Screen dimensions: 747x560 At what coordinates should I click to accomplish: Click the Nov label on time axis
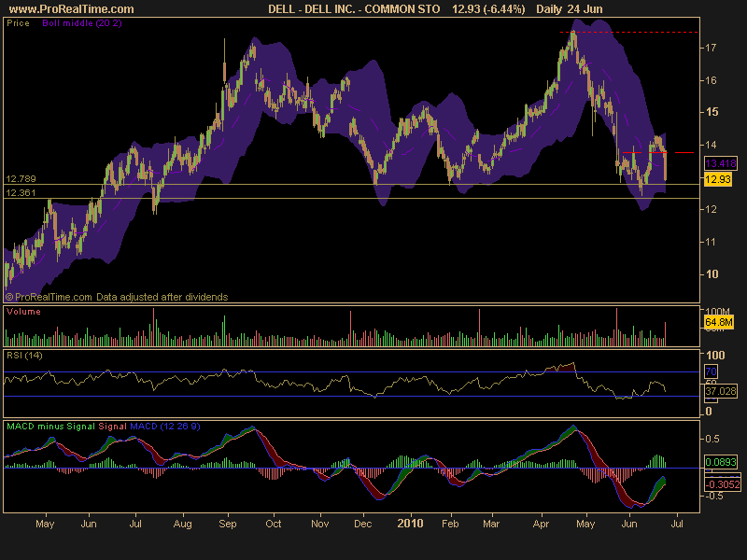click(319, 524)
